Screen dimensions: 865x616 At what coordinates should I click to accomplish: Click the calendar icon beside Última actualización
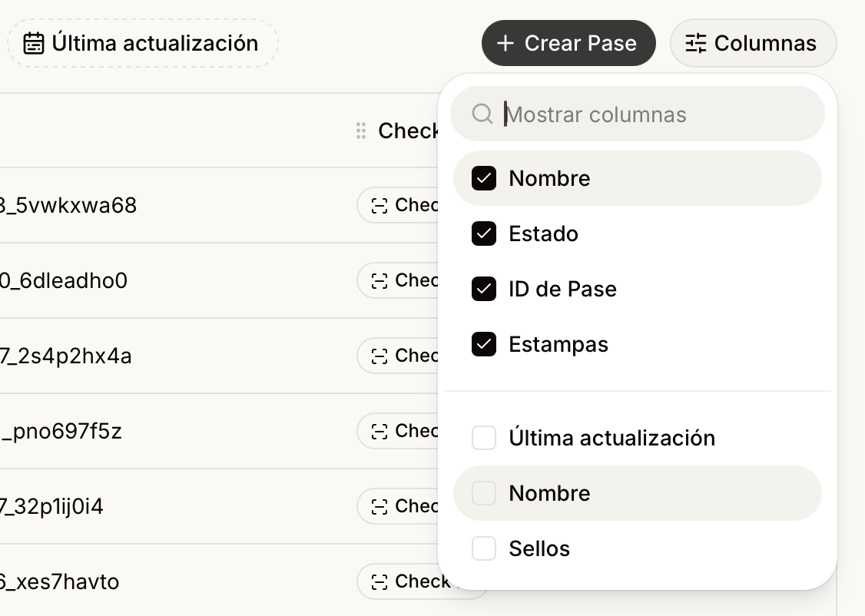click(x=34, y=44)
